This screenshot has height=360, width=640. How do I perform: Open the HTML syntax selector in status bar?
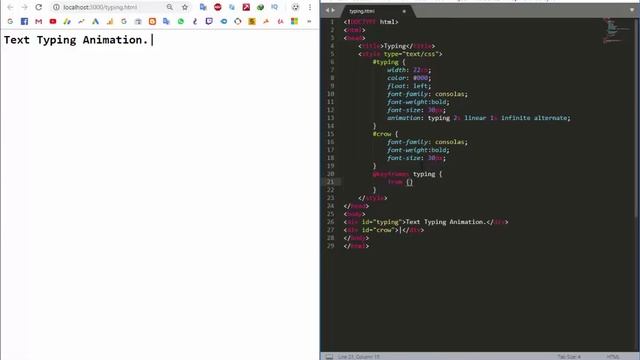coord(613,357)
